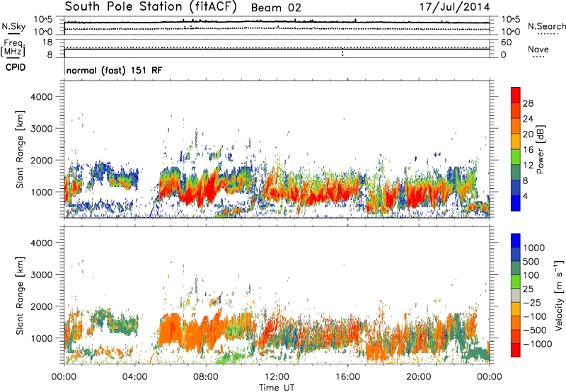Click the right '10^0' noise axis label

(511, 32)
